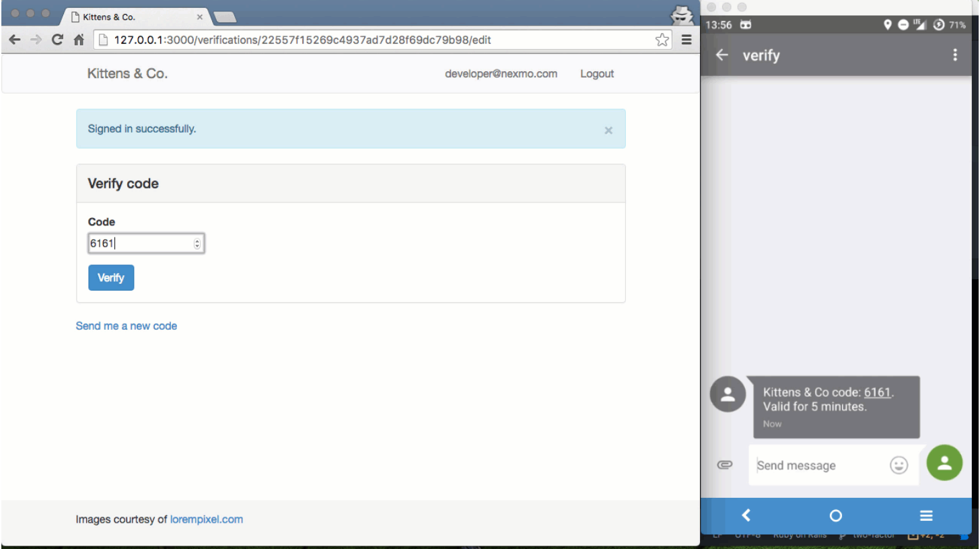
Task: Open a new tab in Chrome
Action: 225,17
